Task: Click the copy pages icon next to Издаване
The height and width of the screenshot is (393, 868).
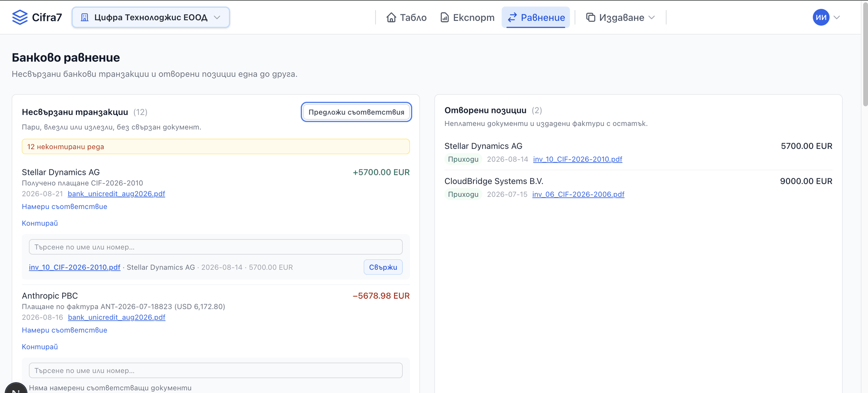Action: point(591,17)
